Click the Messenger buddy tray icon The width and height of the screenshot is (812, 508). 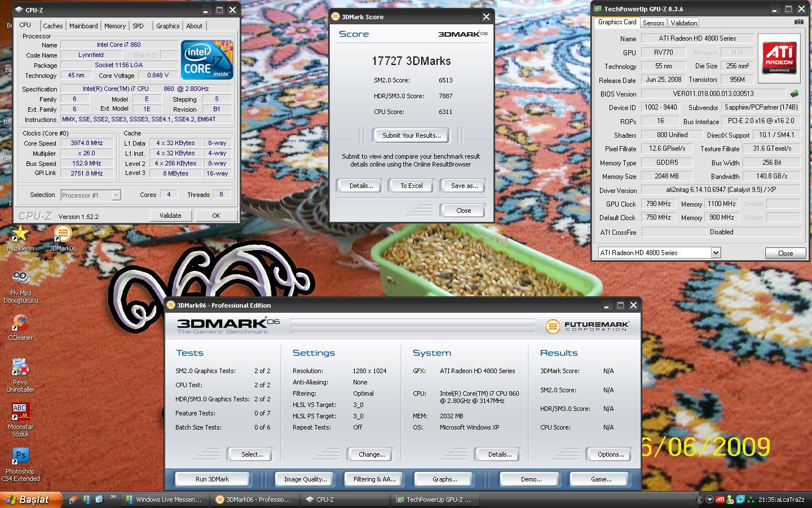click(x=730, y=500)
